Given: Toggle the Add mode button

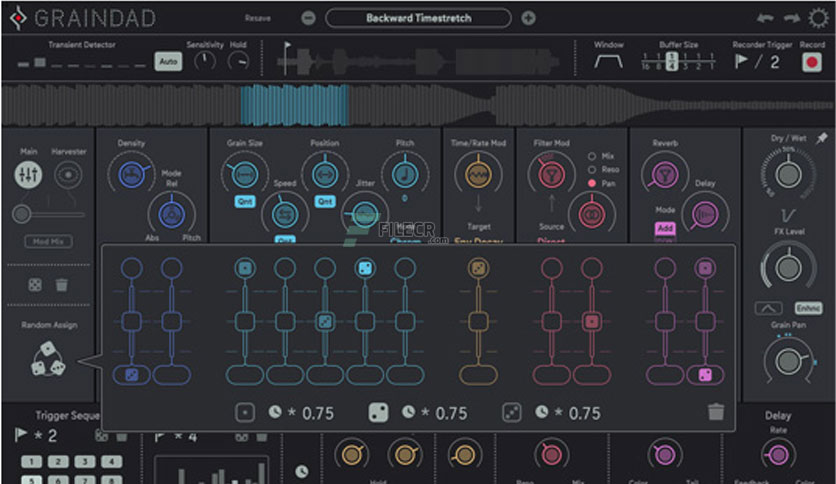Looking at the screenshot, I should (x=665, y=228).
